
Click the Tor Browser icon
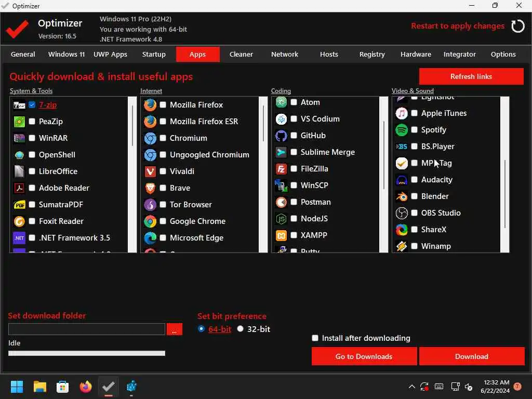pyautogui.click(x=150, y=205)
